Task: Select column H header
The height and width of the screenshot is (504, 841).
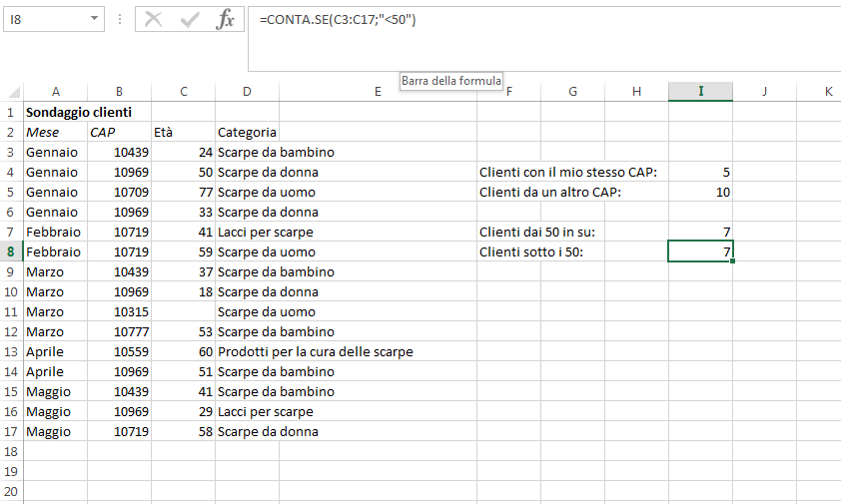Action: click(x=636, y=92)
